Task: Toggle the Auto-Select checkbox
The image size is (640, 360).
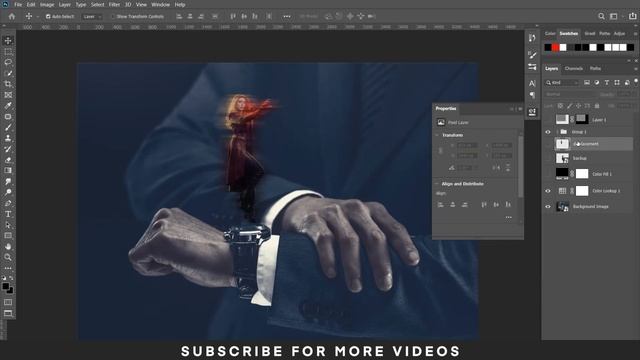Action: click(x=48, y=16)
